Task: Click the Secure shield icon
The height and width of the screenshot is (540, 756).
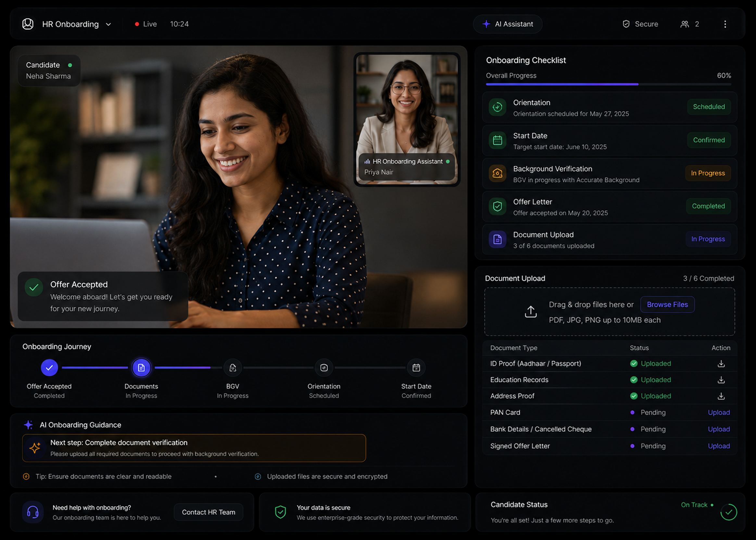Action: pos(626,24)
